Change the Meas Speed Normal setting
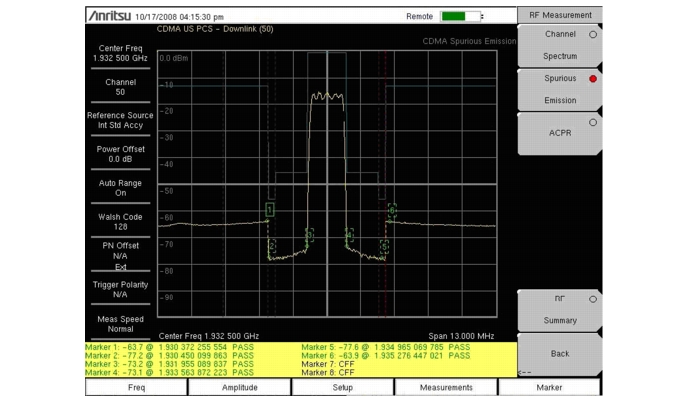 pos(120,323)
